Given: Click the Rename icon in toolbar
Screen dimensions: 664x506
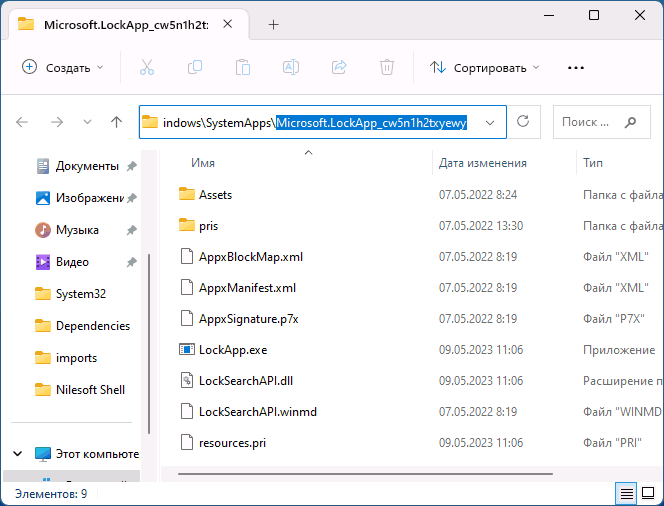Looking at the screenshot, I should tap(291, 68).
